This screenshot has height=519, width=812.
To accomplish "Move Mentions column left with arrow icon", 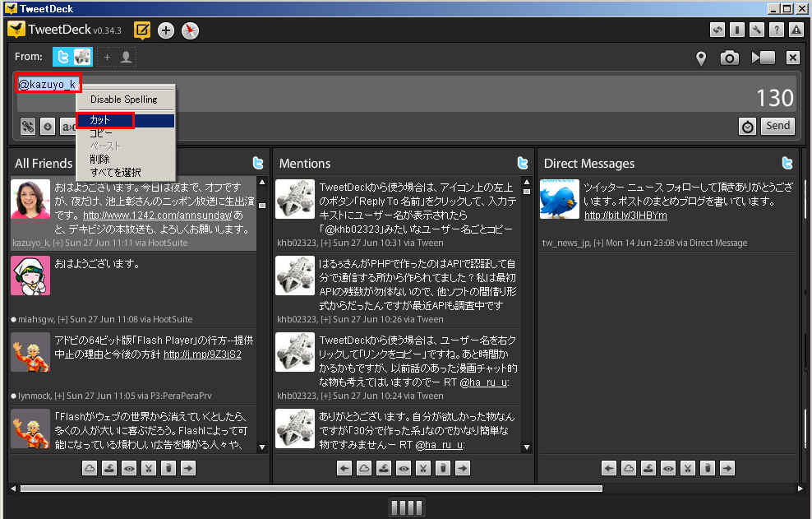I will click(x=344, y=469).
